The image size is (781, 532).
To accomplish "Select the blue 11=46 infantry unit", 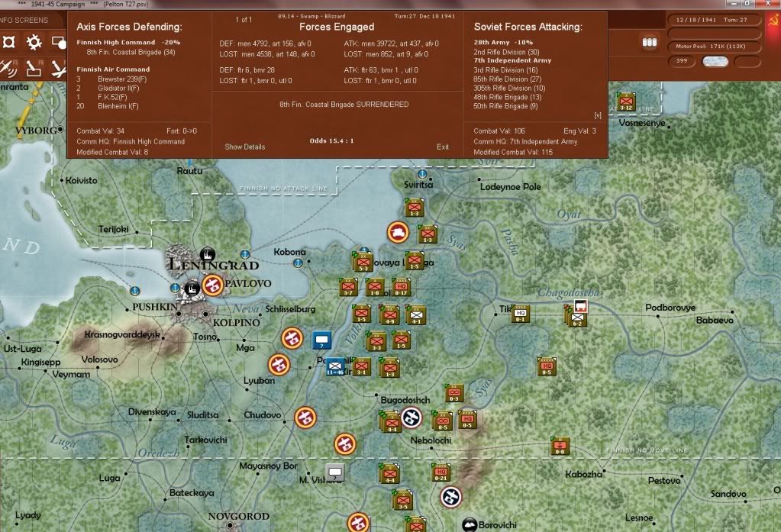I will click(334, 367).
